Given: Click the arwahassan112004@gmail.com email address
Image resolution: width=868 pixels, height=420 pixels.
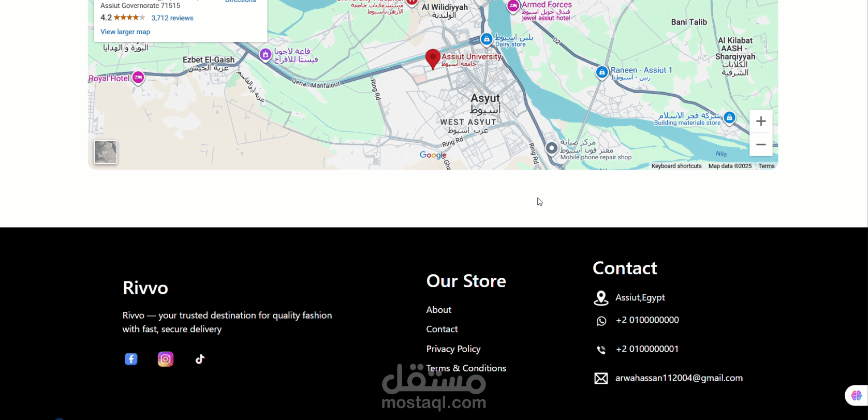Looking at the screenshot, I should (x=679, y=378).
